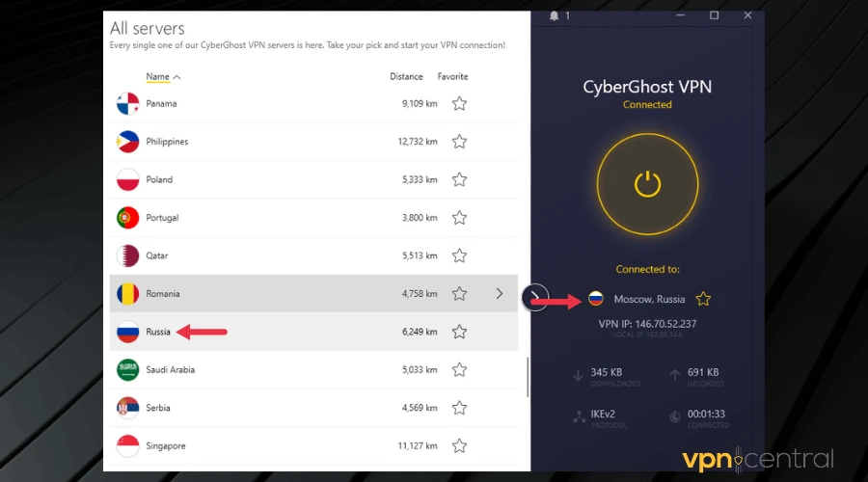Image resolution: width=868 pixels, height=482 pixels.
Task: Sort servers by Name column header
Action: (x=158, y=76)
